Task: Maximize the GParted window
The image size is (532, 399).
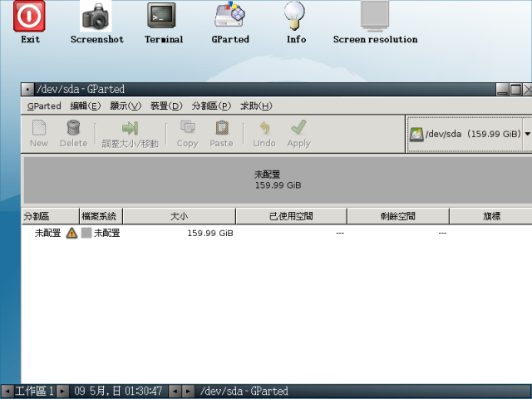Action: click(x=515, y=90)
